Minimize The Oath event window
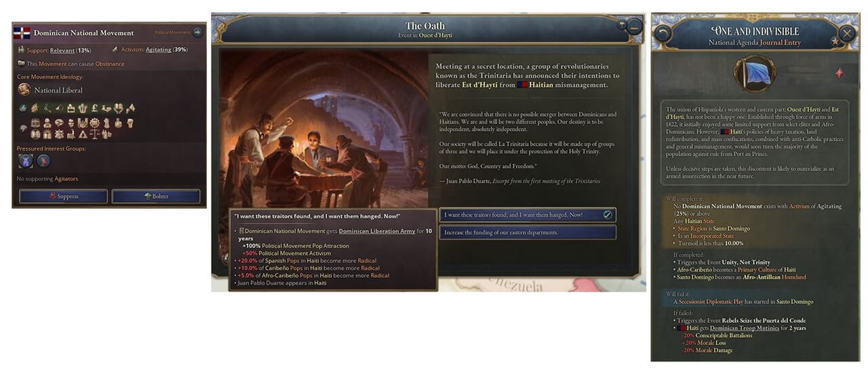Image resolution: width=868 pixels, height=371 pixels. tap(633, 27)
